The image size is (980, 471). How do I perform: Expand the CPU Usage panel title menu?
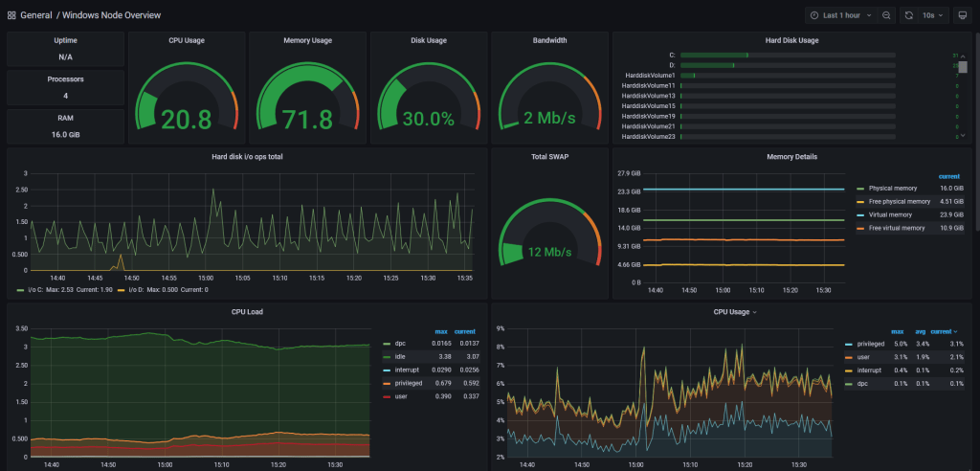[x=734, y=312]
